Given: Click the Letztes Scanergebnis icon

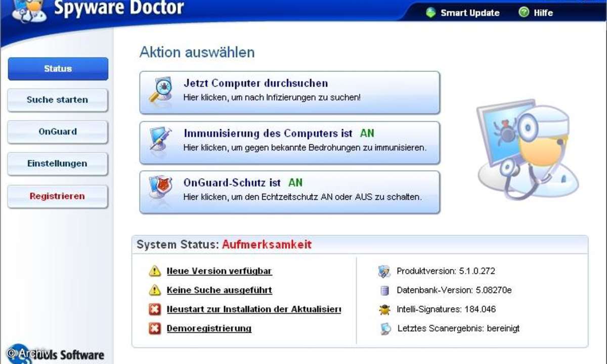Looking at the screenshot, I should point(385,329).
